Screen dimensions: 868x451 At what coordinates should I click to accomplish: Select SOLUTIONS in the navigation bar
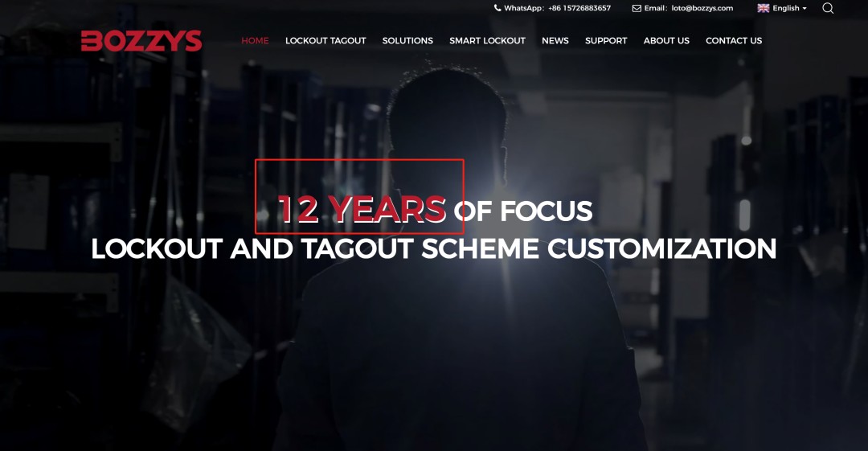click(407, 41)
